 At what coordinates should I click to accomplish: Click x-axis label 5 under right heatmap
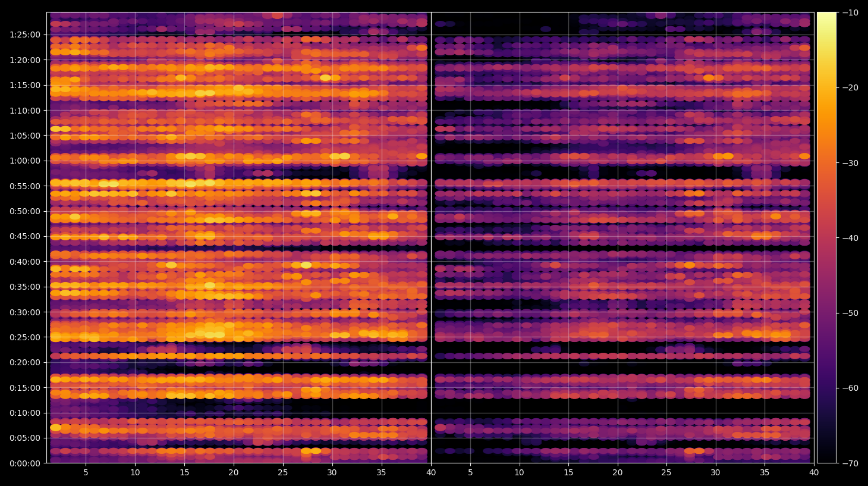[x=470, y=473]
